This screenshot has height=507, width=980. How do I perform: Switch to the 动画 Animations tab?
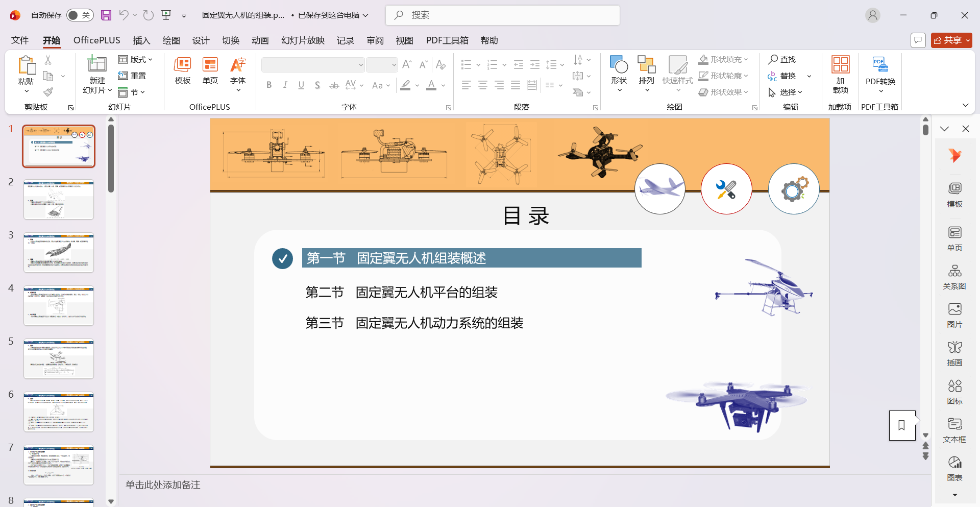click(260, 40)
